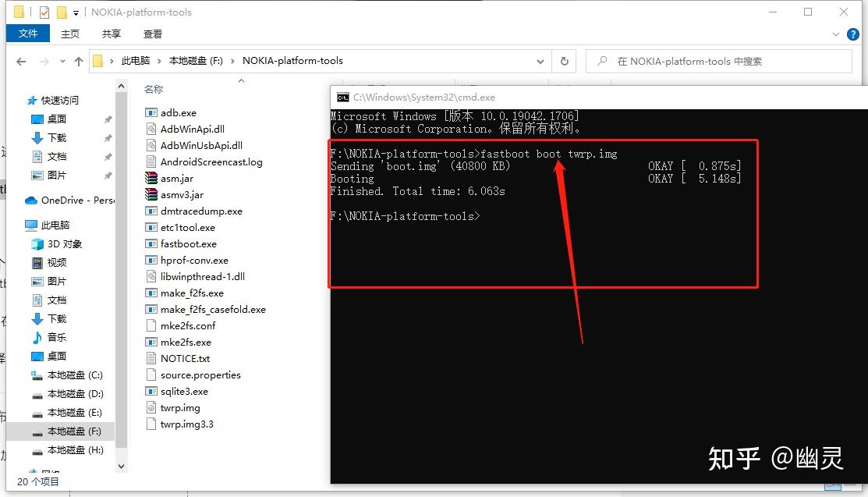Switch to the 查看 ribbon tab
Screen dimensions: 868x497
153,34
